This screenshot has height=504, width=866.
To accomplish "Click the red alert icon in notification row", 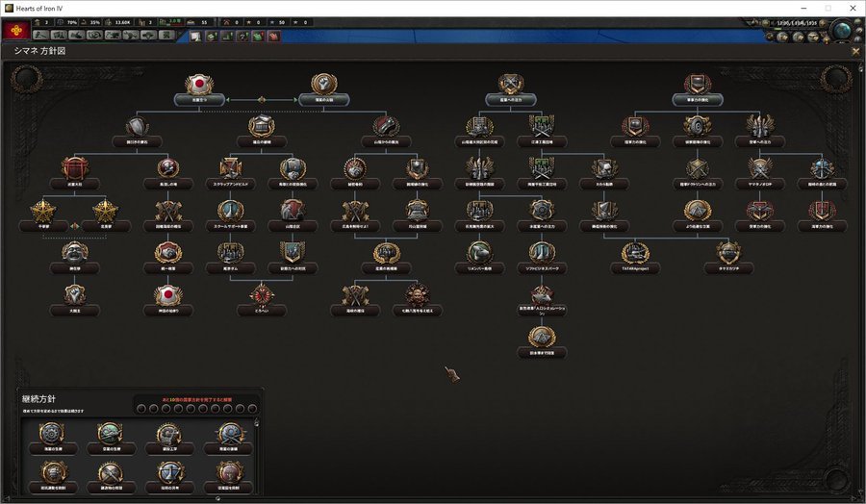I will click(x=274, y=37).
